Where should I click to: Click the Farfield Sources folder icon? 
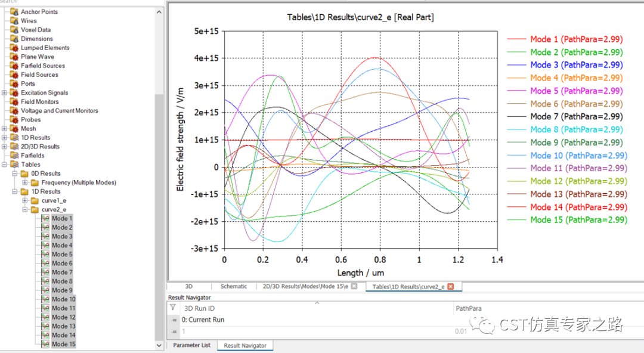tap(14, 66)
